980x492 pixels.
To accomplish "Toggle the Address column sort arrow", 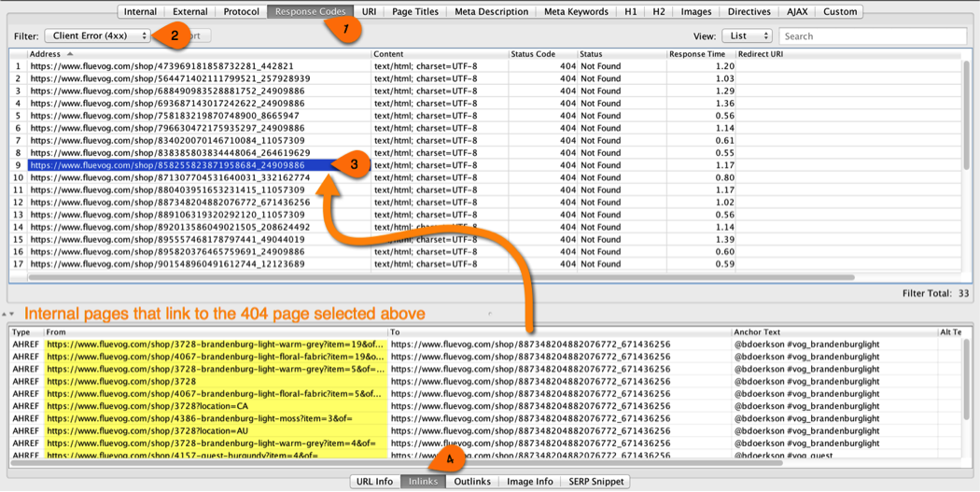I will click(x=69, y=54).
